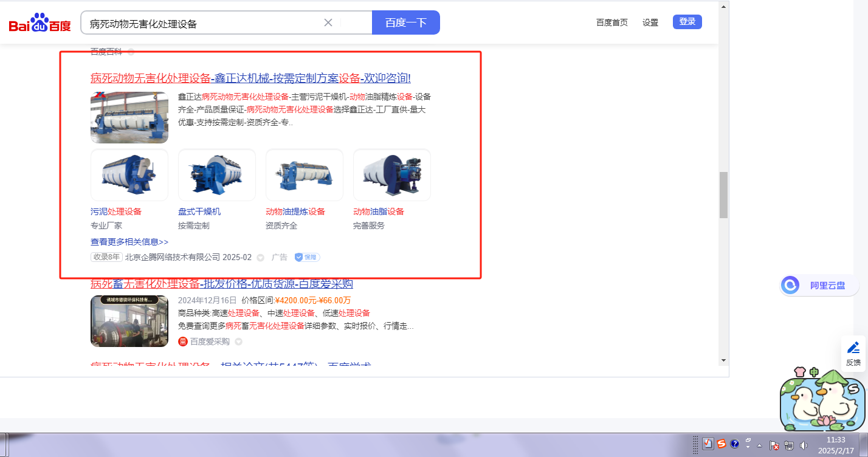Click the 百度一下 search button
Viewport: 868px width, 457px height.
coord(405,22)
